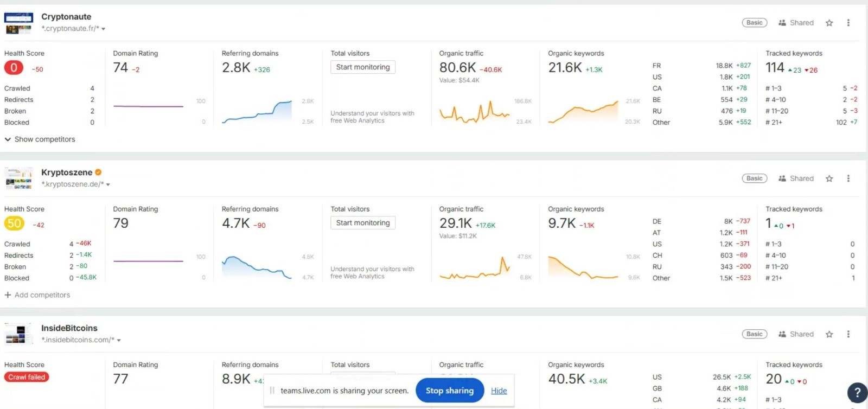Click Start monitoring for Kryptoszene
Image resolution: width=868 pixels, height=409 pixels.
[363, 223]
